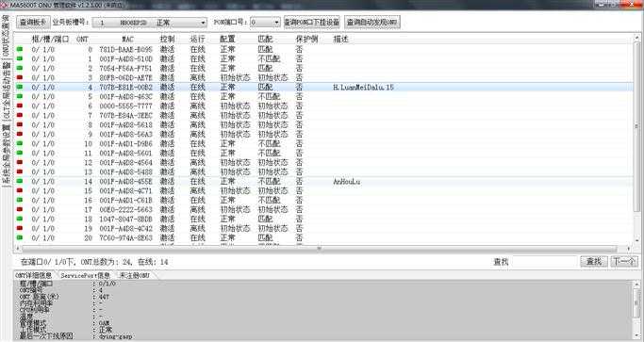The height and width of the screenshot is (342, 644).
Task: Click the 查找 search button
Action: (593, 262)
